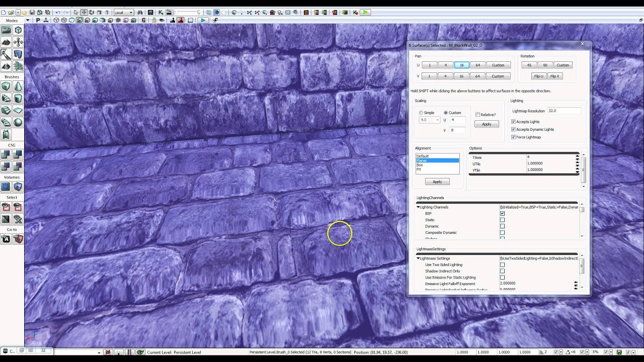Enable Dynamic lighting channel
The width and height of the screenshot is (644, 362).
pyautogui.click(x=502, y=226)
